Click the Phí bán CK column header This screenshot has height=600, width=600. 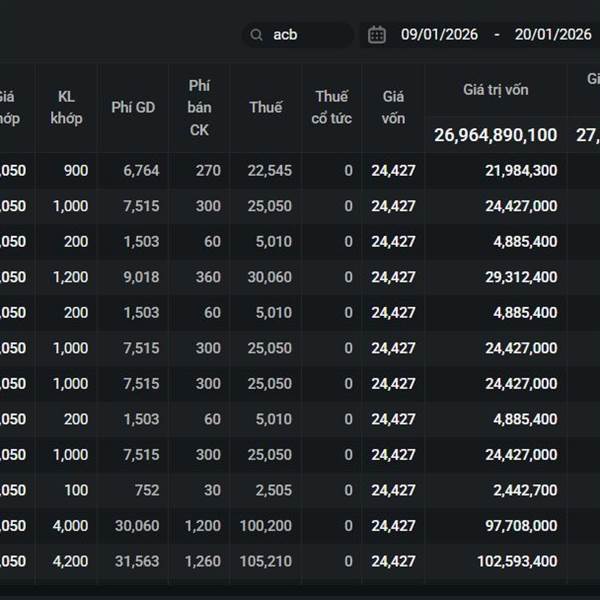tap(199, 108)
